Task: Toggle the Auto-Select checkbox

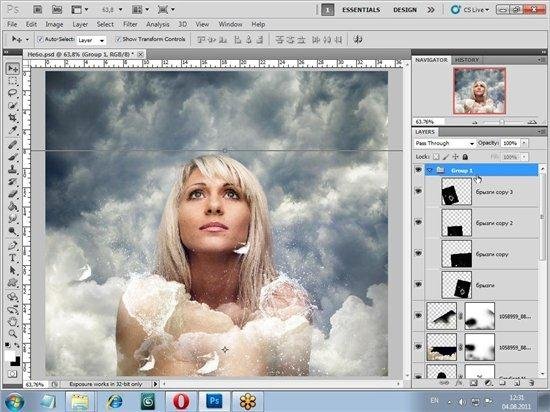Action: click(x=40, y=39)
